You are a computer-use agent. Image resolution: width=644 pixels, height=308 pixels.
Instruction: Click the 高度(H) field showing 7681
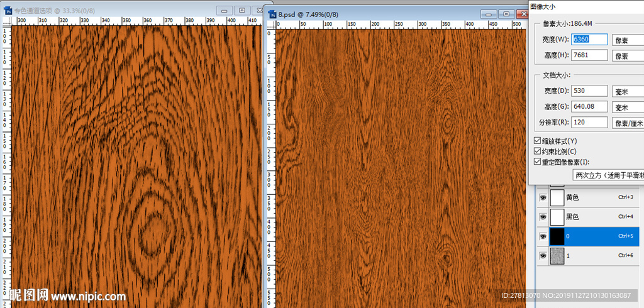point(590,55)
